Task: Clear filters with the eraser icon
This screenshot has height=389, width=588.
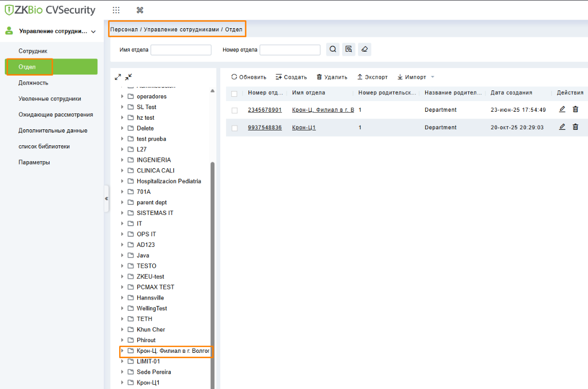Action: 365,49
